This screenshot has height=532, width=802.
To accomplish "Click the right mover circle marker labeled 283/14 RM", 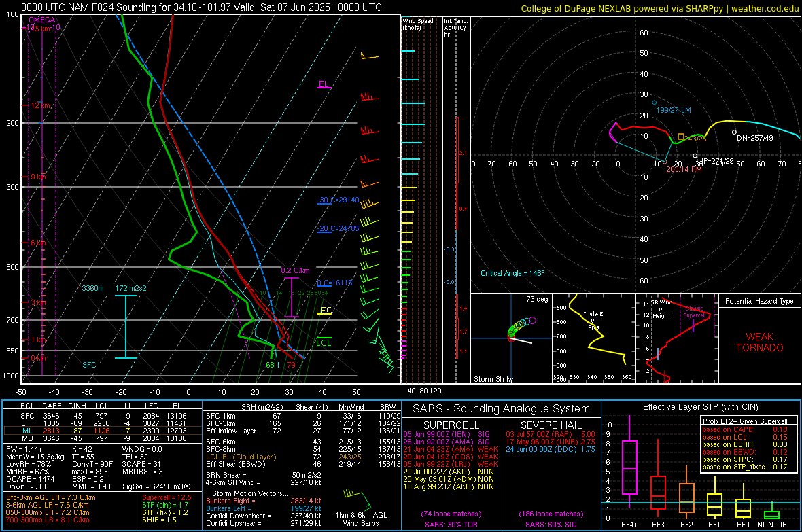I will tap(665, 162).
